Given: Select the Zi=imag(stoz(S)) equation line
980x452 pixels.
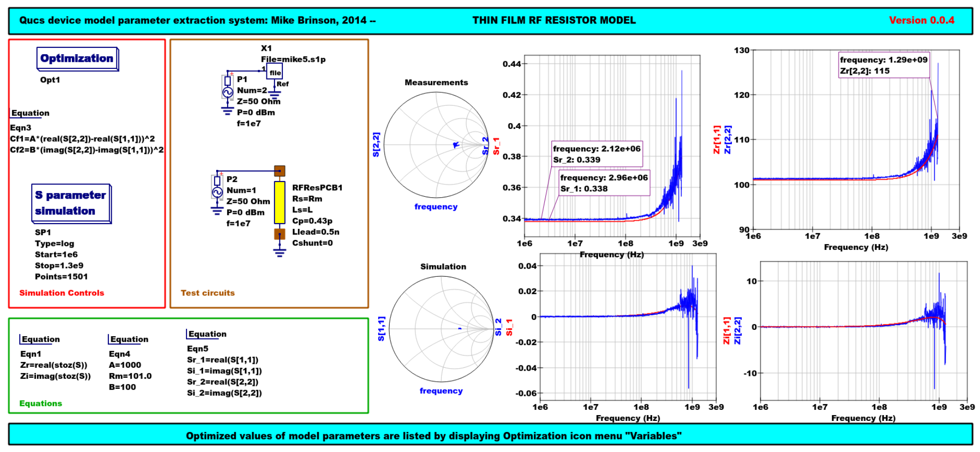Looking at the screenshot, I should (55, 376).
